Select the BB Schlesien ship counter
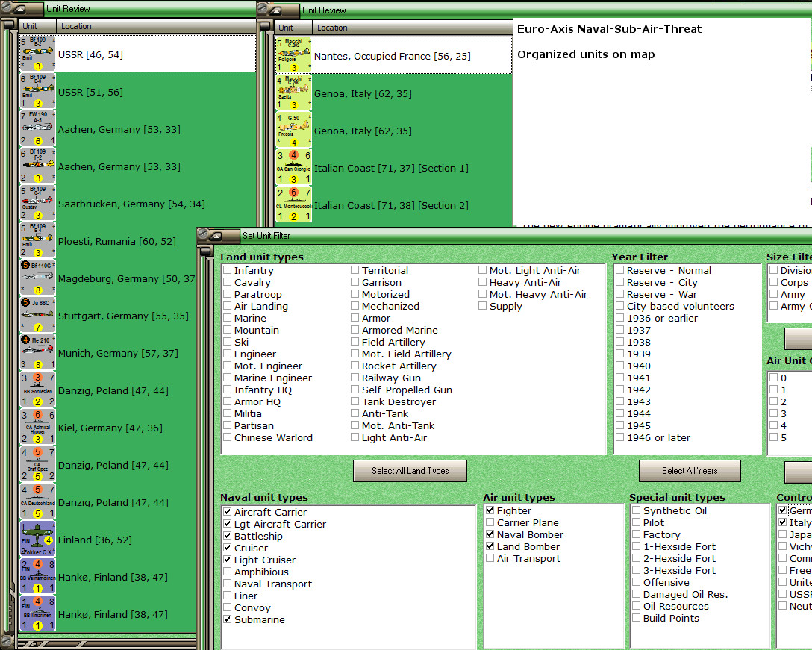Viewport: 812px width, 650px height. coord(37,390)
